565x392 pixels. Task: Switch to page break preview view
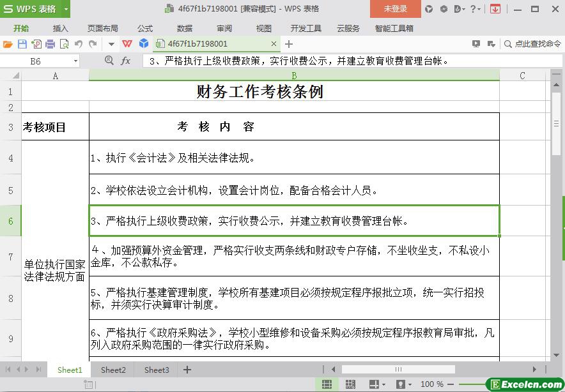tap(350, 384)
